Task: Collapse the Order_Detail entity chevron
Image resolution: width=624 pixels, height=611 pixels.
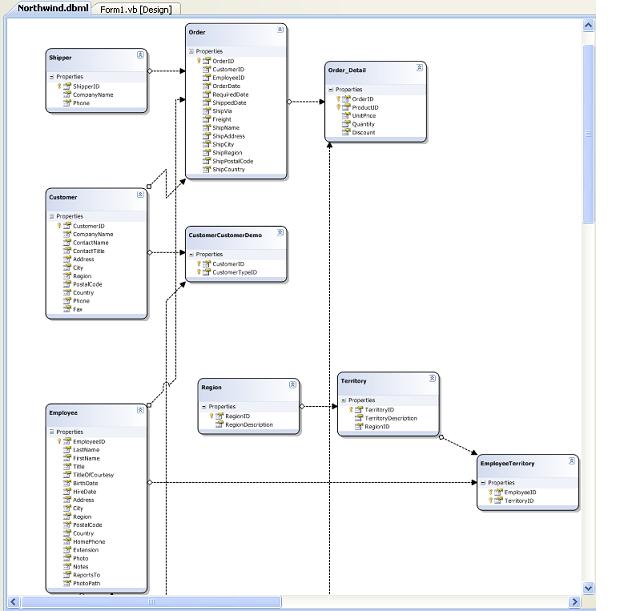Action: tap(419, 68)
